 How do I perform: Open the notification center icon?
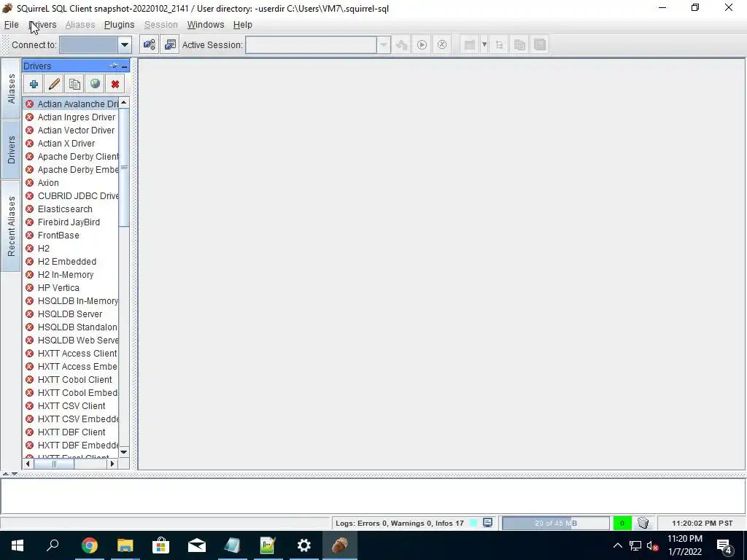(724, 545)
